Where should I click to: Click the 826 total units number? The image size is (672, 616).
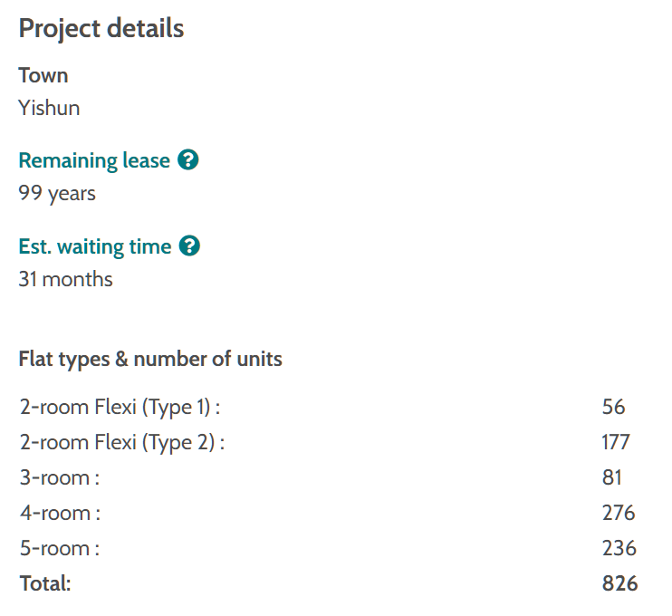(619, 583)
